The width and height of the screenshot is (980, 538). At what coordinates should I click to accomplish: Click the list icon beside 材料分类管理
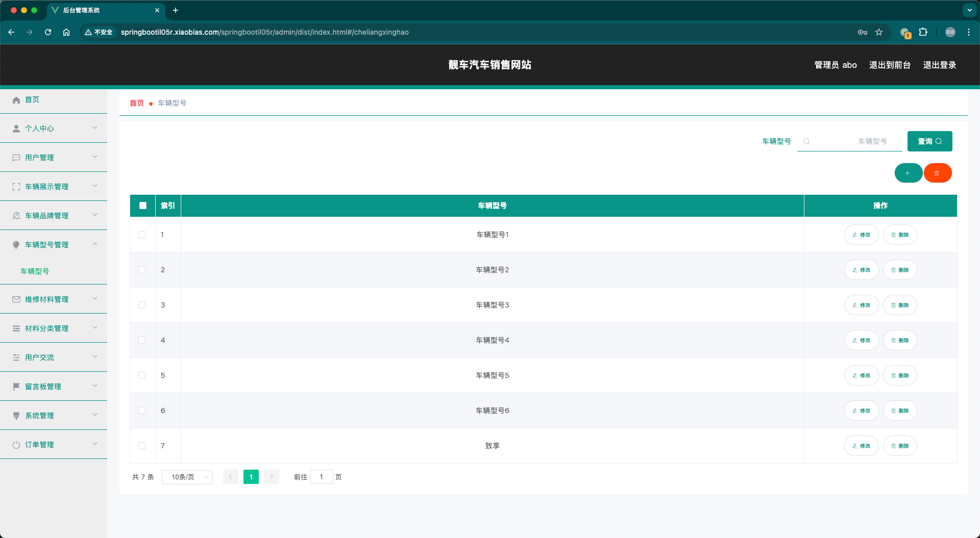click(x=16, y=328)
